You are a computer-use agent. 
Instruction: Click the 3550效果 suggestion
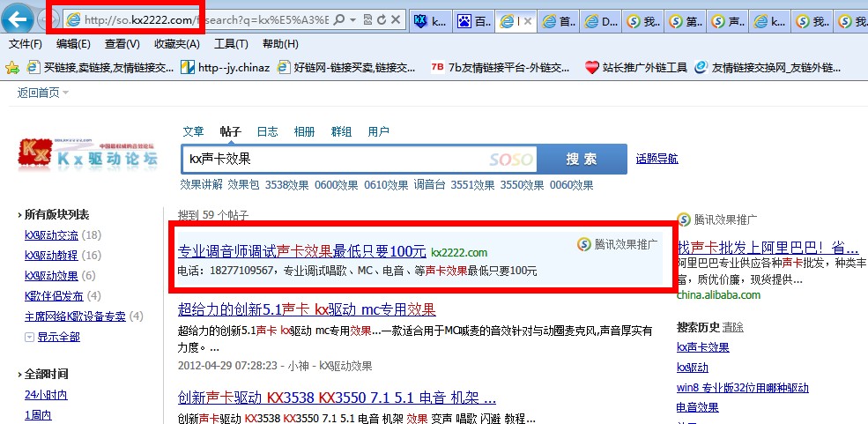pyautogui.click(x=522, y=185)
